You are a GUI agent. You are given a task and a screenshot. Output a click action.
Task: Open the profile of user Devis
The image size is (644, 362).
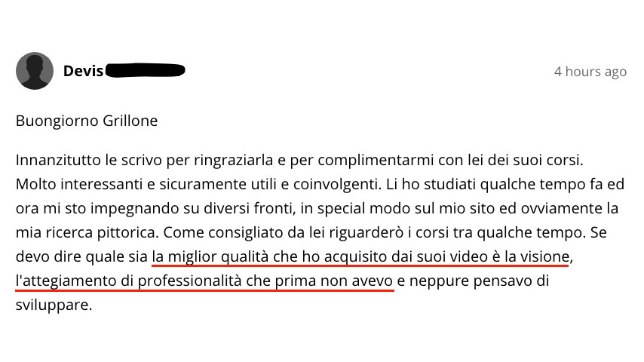[83, 71]
